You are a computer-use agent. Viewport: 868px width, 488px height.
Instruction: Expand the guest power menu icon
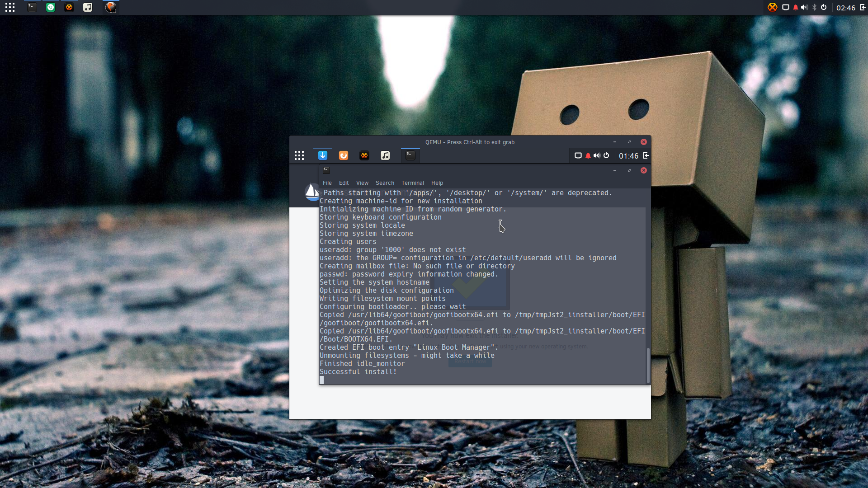606,155
